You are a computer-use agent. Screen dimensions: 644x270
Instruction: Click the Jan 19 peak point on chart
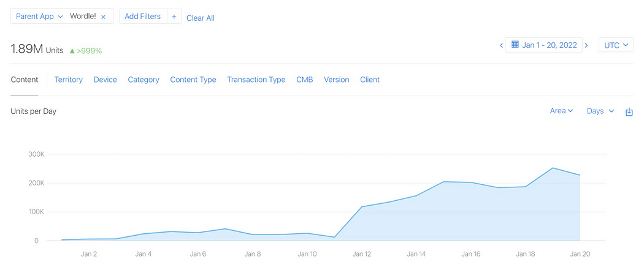(553, 168)
